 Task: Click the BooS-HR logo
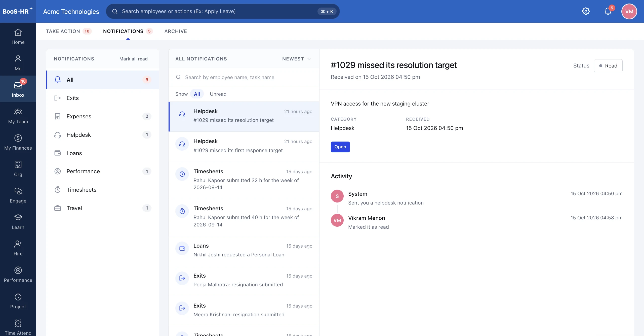18,11
